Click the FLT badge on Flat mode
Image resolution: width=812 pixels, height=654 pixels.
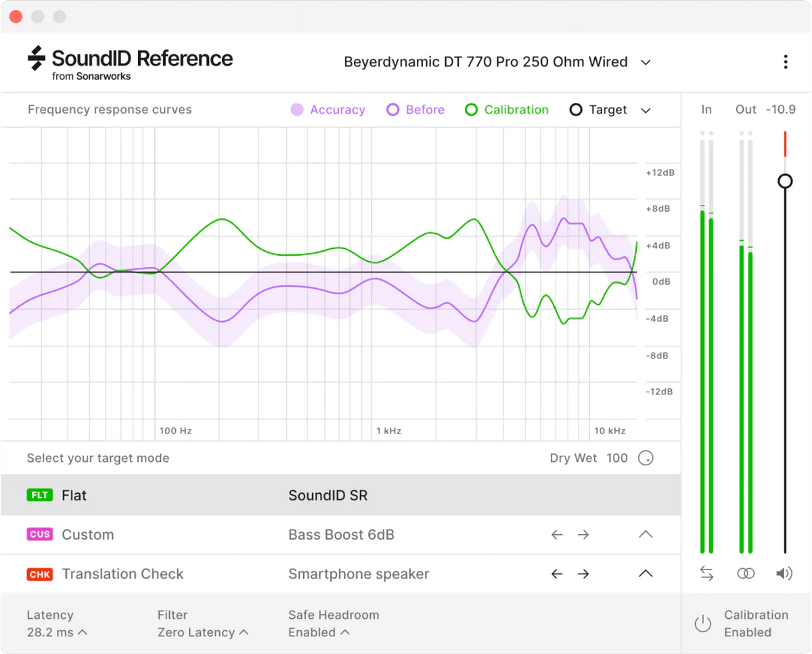(x=39, y=494)
